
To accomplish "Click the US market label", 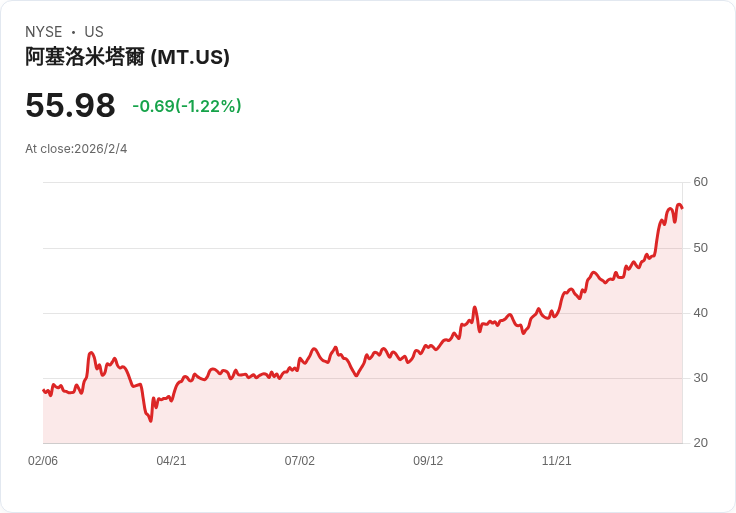I will tap(94, 32).
